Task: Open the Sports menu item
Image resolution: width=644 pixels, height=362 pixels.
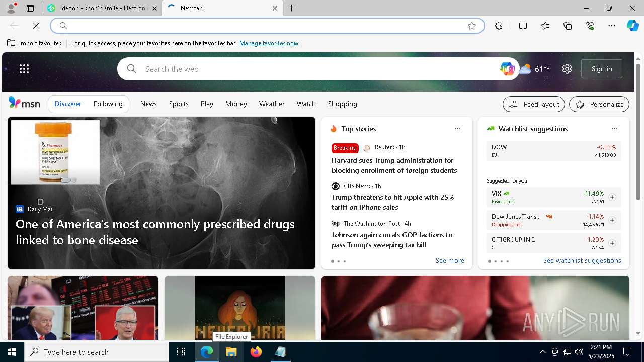Action: (179, 104)
